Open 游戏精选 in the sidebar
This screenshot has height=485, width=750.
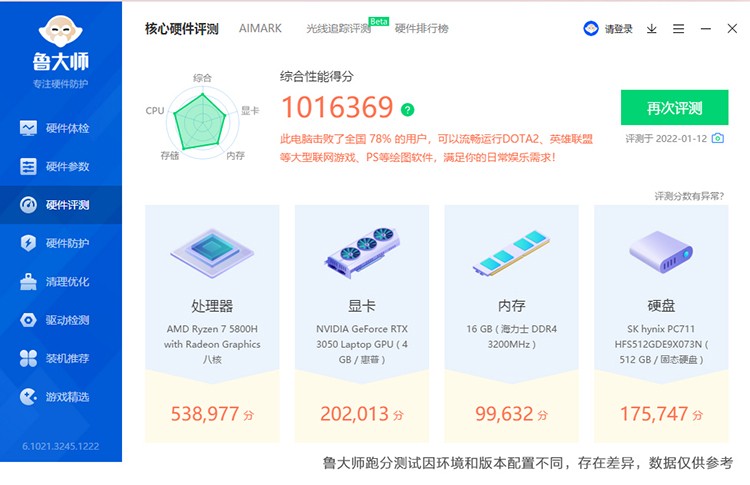[61, 397]
